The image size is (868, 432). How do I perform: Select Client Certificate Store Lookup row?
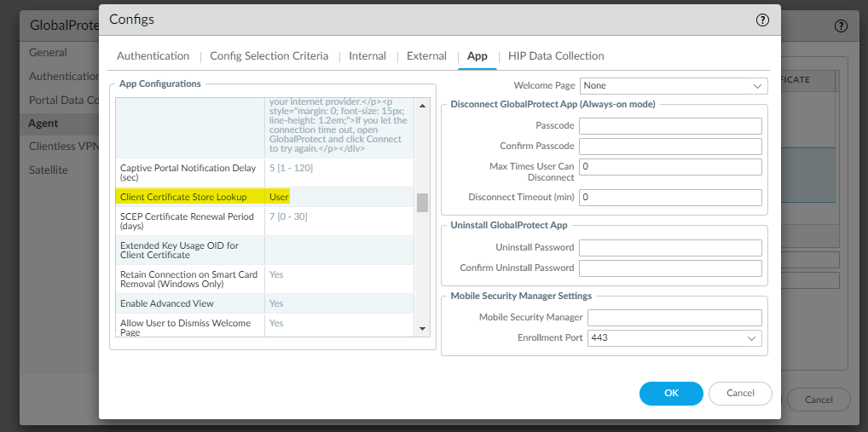click(x=264, y=197)
